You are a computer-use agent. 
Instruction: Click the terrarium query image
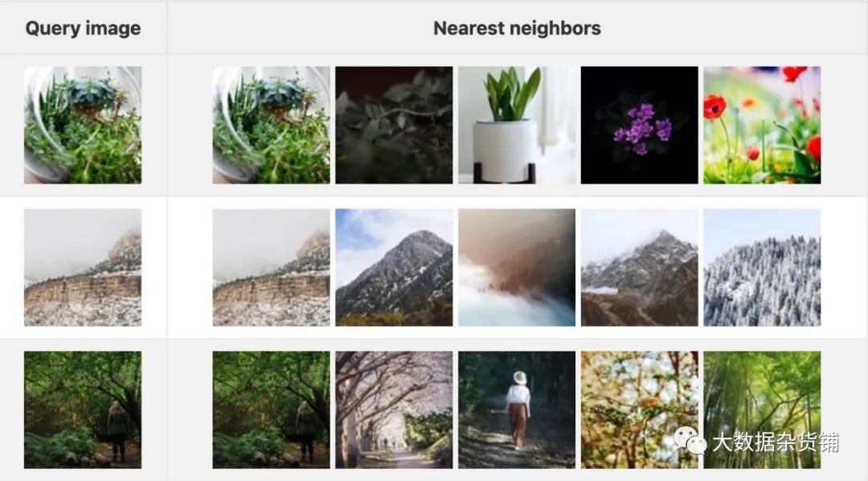coord(83,125)
